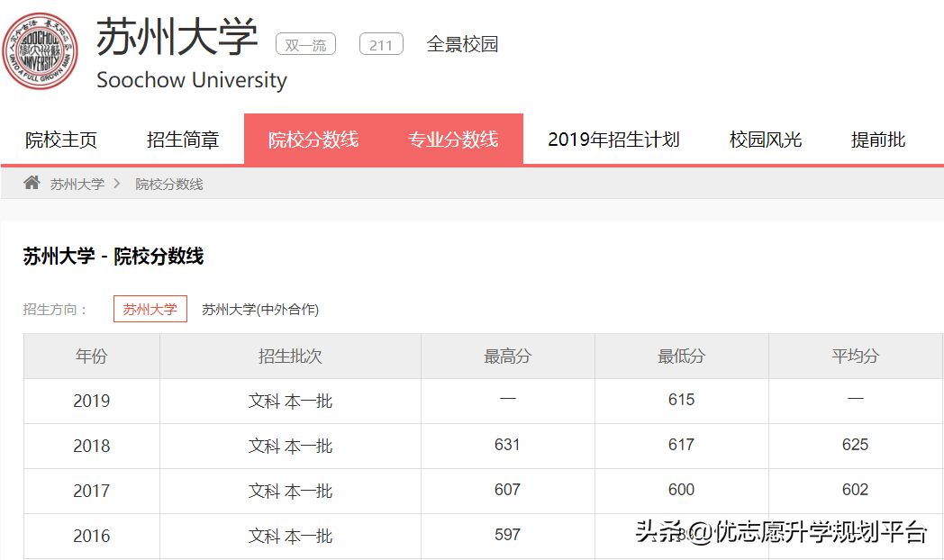Open the 招生简章 section
This screenshot has height=560, width=944.
click(x=182, y=139)
